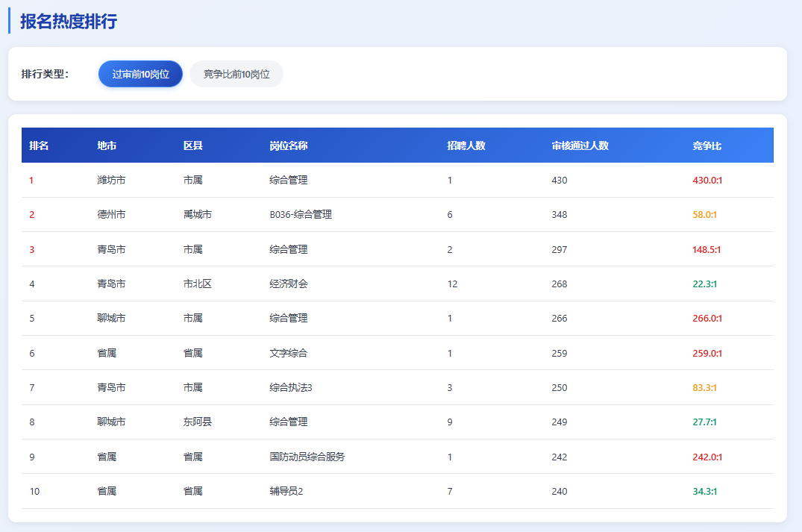Viewport: 802px width, 532px height.
Task: Click the 招聘人数 column header
Action: click(x=466, y=145)
